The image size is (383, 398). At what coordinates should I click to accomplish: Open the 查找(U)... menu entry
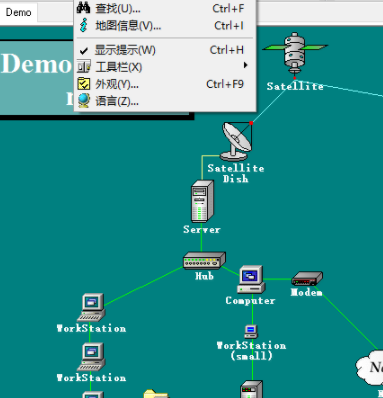tap(165, 8)
